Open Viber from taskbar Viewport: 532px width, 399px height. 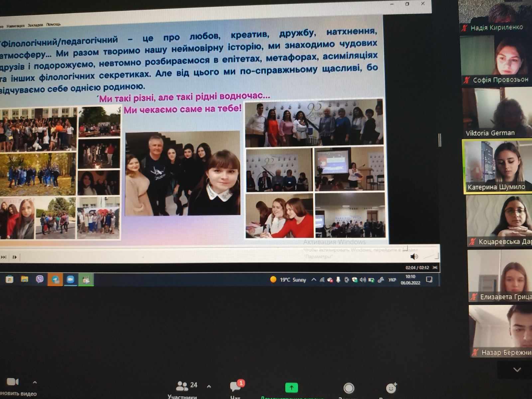pyautogui.click(x=40, y=279)
